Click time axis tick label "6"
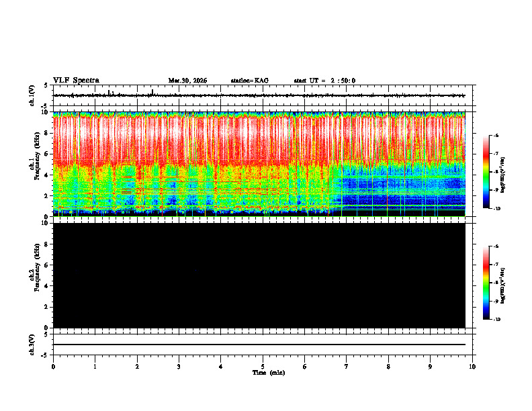This screenshot has height=411, width=532. pos(305,367)
